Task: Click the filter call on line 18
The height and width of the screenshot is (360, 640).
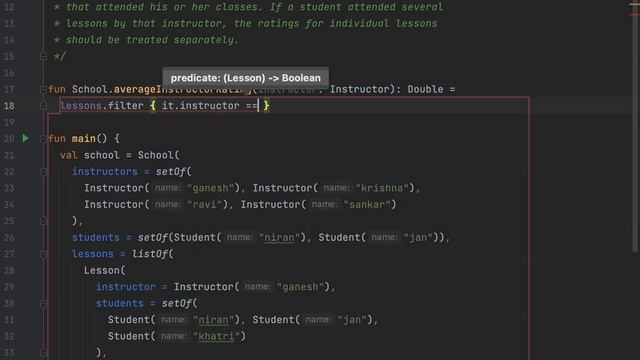Action: pyautogui.click(x=126, y=106)
